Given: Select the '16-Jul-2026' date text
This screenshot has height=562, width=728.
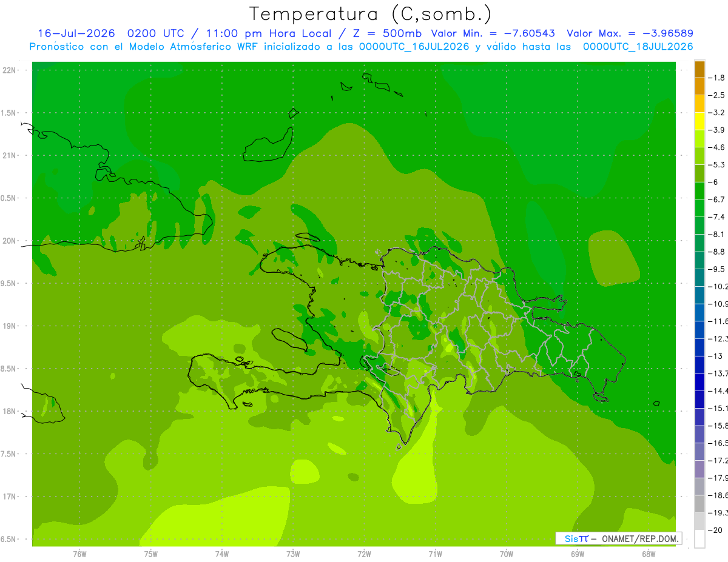Looking at the screenshot, I should 78,33.
